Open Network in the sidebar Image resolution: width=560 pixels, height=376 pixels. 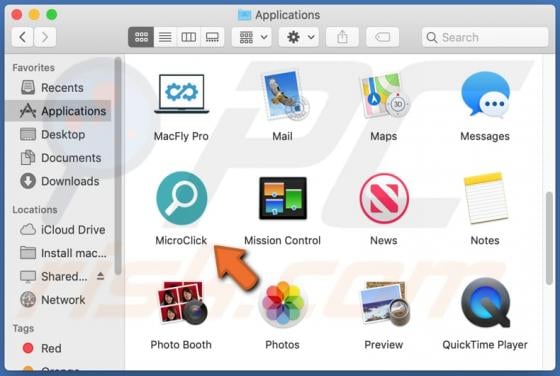coord(59,300)
